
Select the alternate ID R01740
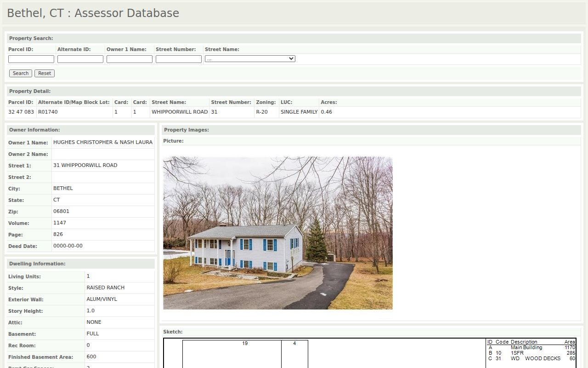(48, 112)
